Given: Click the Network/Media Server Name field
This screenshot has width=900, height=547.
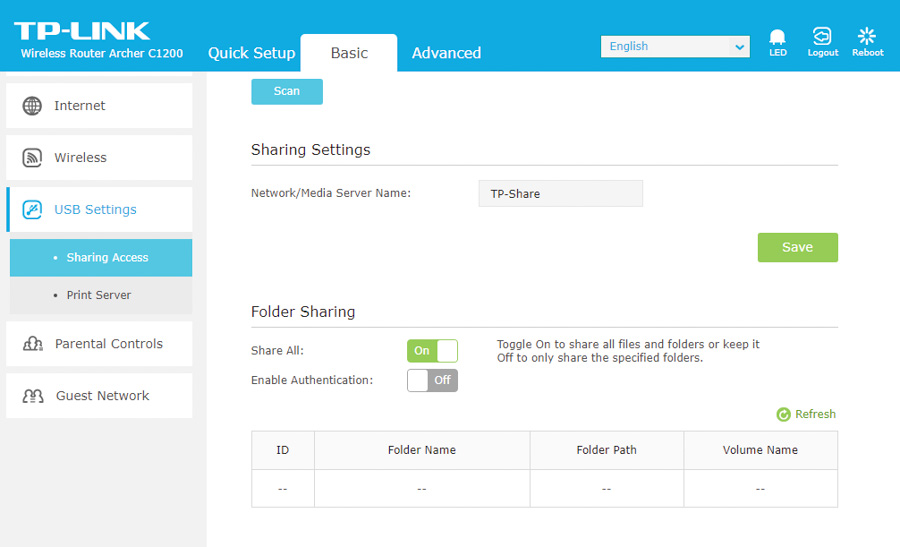Looking at the screenshot, I should pos(561,193).
